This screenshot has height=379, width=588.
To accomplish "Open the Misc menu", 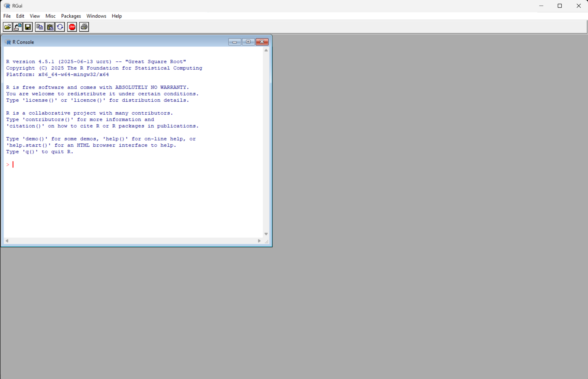I will tap(50, 16).
